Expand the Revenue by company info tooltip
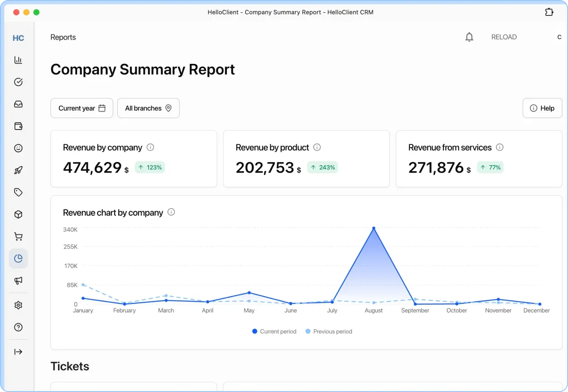This screenshot has width=568, height=392. (150, 147)
